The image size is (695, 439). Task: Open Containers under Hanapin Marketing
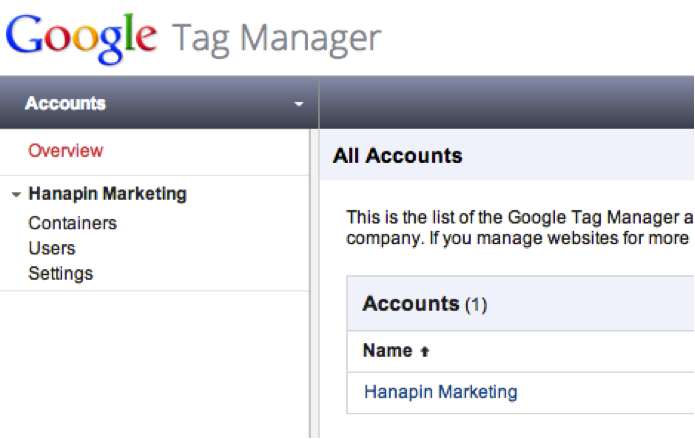coord(72,223)
